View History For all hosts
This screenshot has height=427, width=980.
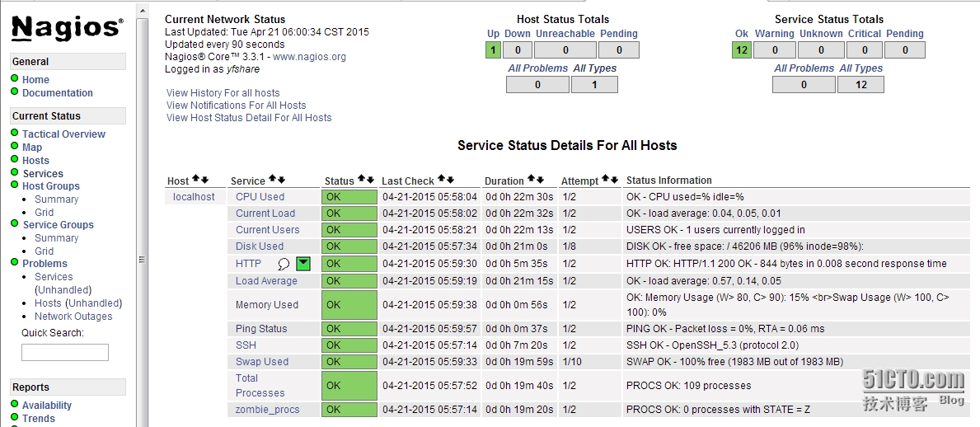point(223,93)
